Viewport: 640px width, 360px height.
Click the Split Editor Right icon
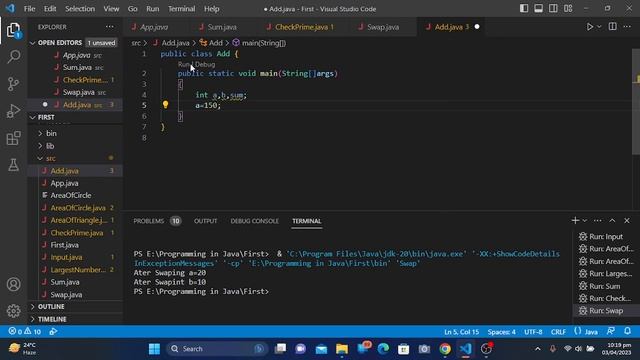coord(613,27)
